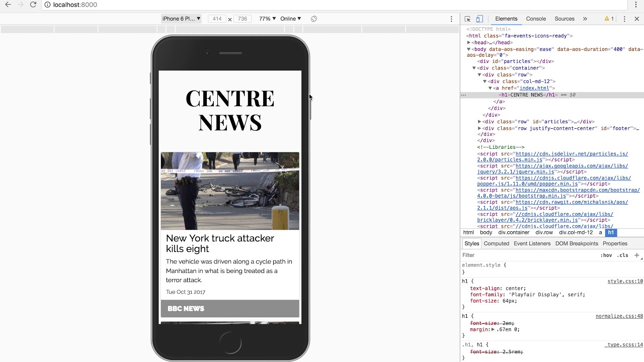This screenshot has width=644, height=362.
Task: Reload the page with refresh icon
Action: [x=33, y=5]
